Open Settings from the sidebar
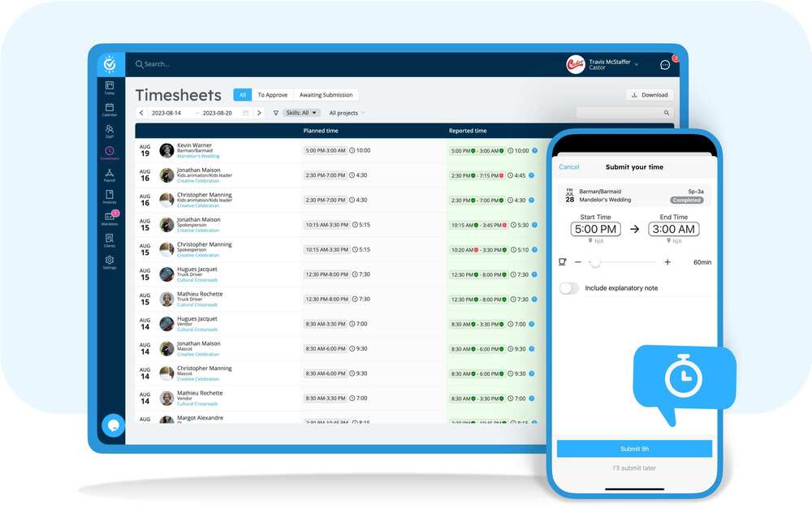812x509 pixels. (x=110, y=262)
